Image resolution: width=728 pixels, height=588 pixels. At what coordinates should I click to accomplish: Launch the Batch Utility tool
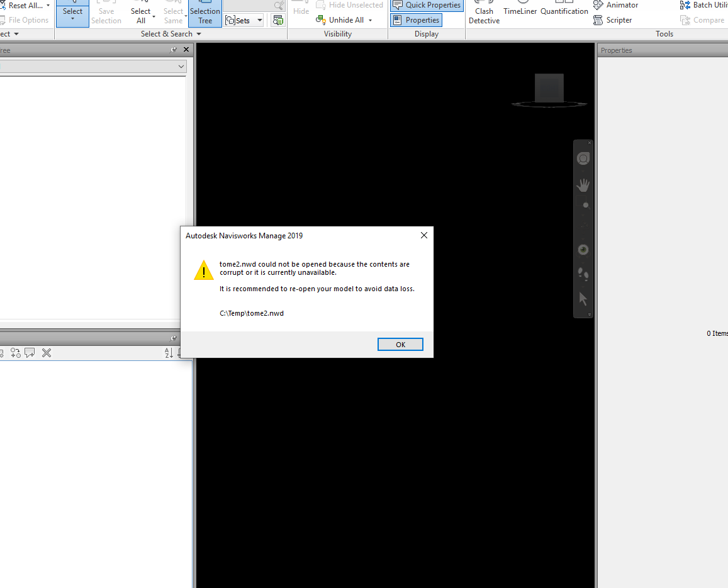coord(703,5)
